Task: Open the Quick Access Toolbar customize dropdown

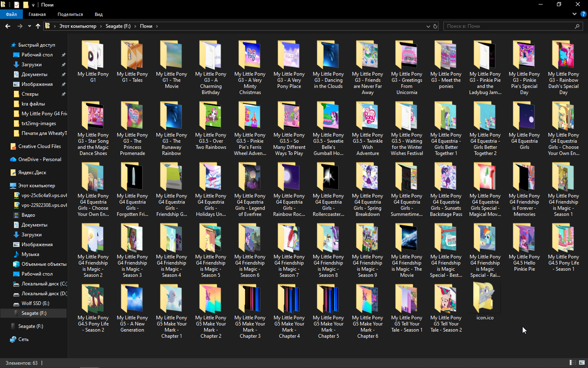Action: click(x=33, y=5)
